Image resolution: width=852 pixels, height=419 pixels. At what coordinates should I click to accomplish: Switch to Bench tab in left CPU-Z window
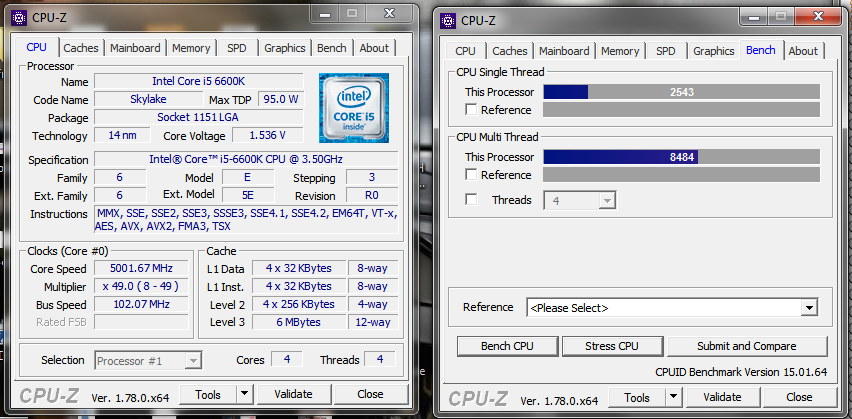tap(331, 48)
